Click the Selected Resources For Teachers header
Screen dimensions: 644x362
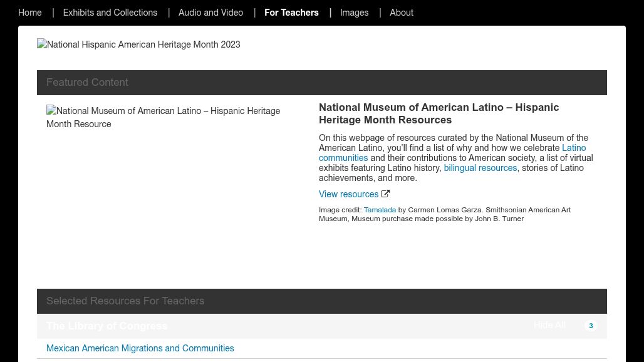125,301
